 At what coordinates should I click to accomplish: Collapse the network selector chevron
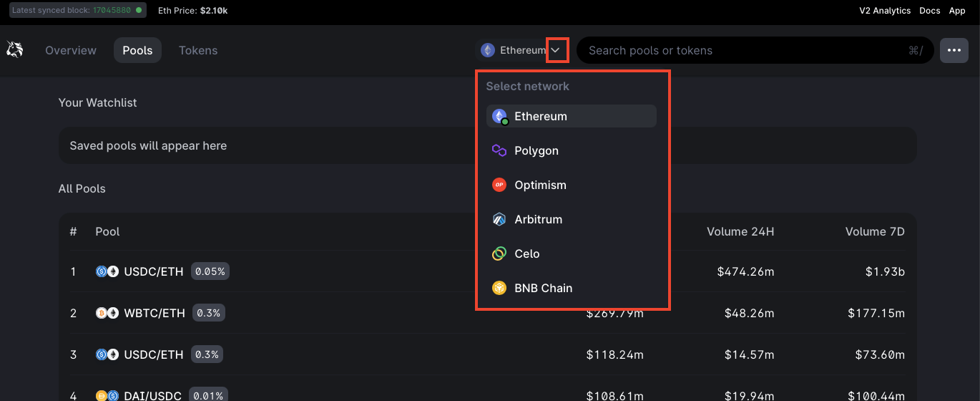point(556,50)
